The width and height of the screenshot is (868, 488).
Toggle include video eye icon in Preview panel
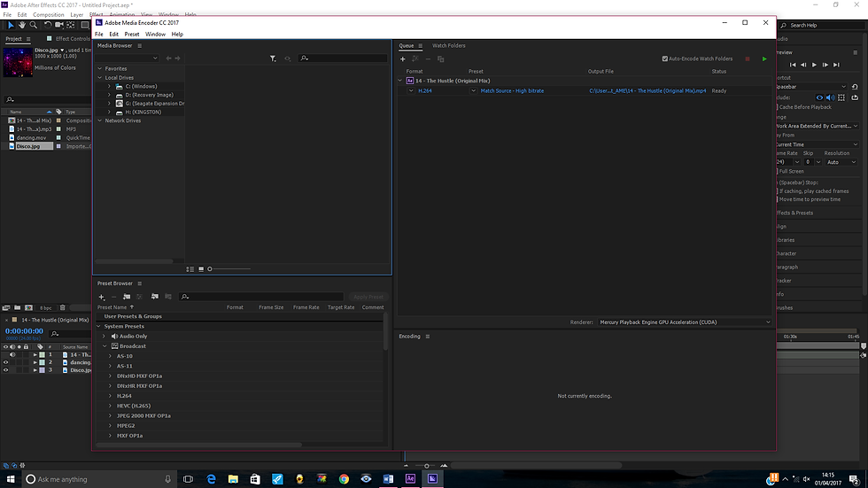[819, 97]
